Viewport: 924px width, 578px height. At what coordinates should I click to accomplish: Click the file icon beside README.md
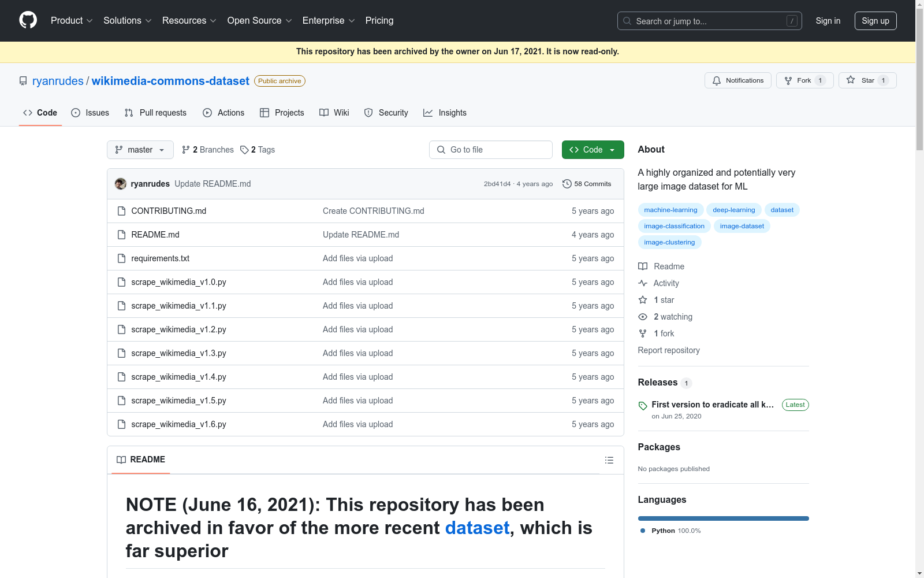tap(121, 235)
